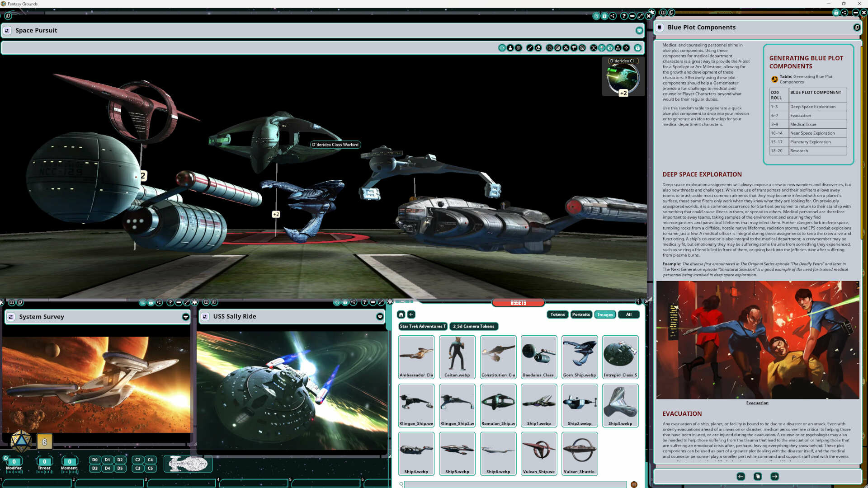
Task: Switch to the Portraits tab in asset browser
Action: 581,314
